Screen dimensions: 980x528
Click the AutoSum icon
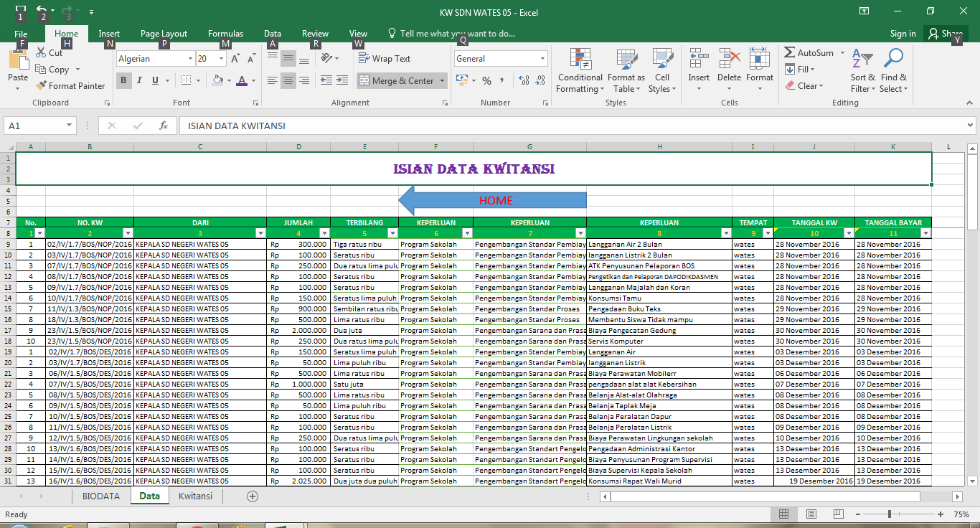(x=789, y=52)
